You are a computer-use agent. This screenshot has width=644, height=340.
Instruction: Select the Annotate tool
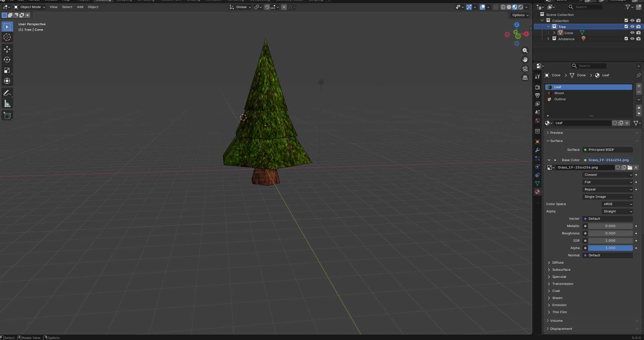click(7, 93)
